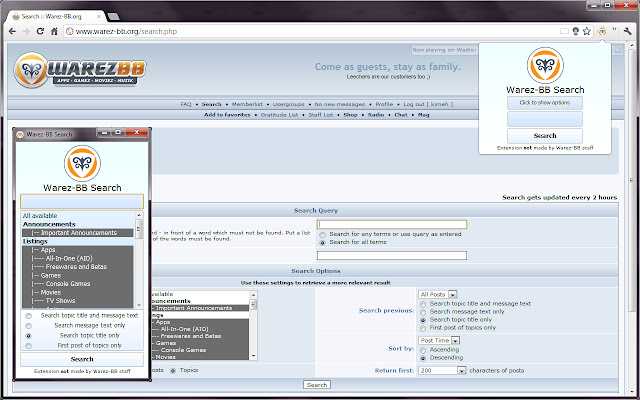Open the Memberlist link

tap(247, 104)
